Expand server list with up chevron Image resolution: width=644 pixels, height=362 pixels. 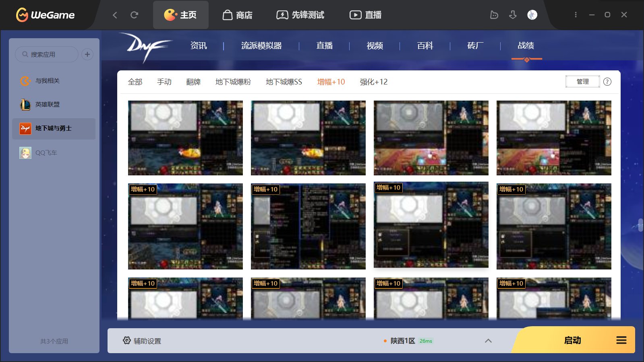[488, 341]
